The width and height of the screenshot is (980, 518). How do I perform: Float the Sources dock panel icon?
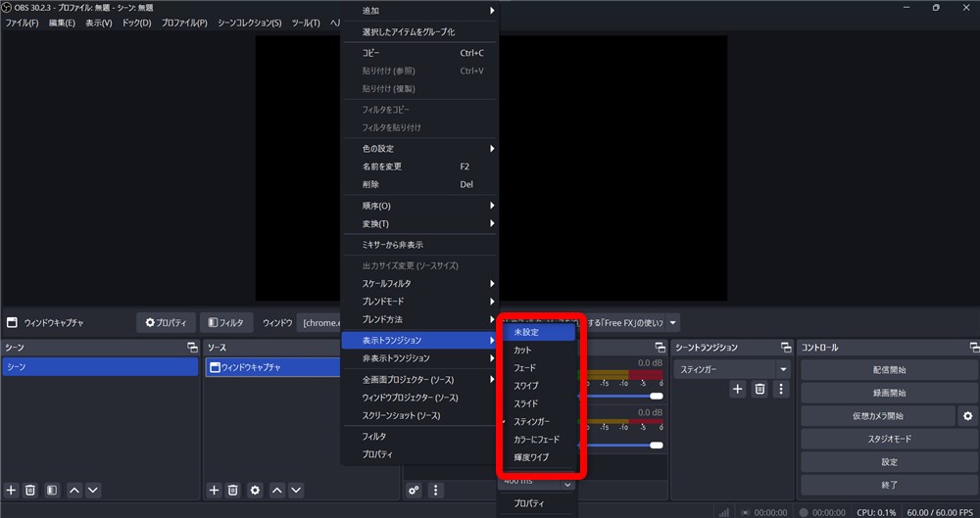[394, 348]
